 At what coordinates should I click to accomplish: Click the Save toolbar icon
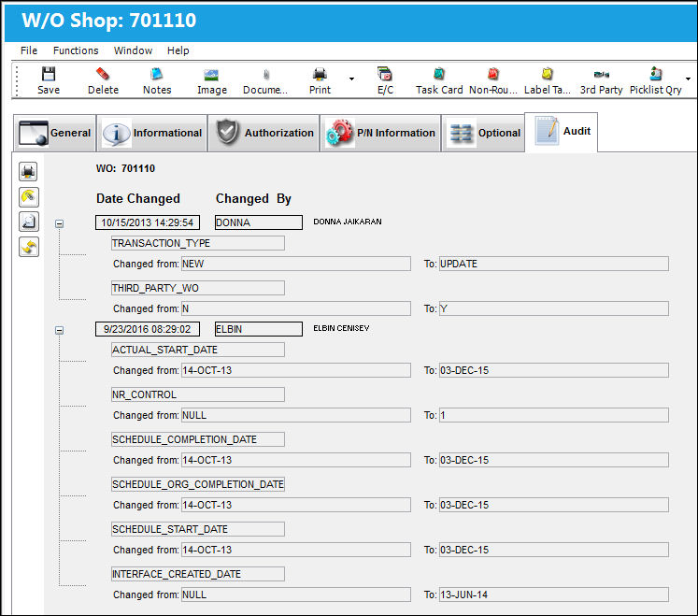coord(48,75)
